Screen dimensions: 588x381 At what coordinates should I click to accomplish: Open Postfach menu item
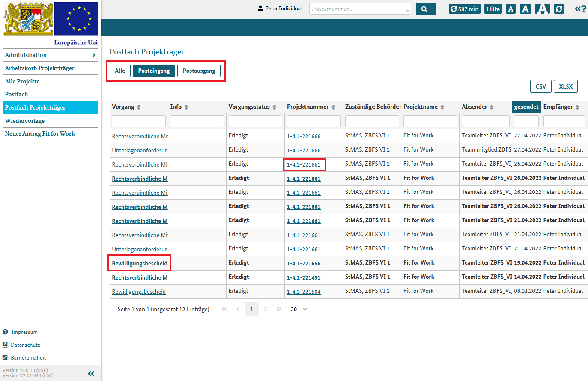click(50, 95)
